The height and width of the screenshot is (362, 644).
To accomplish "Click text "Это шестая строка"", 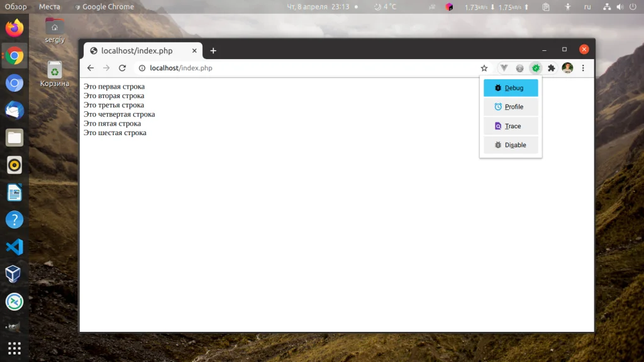I will [115, 133].
